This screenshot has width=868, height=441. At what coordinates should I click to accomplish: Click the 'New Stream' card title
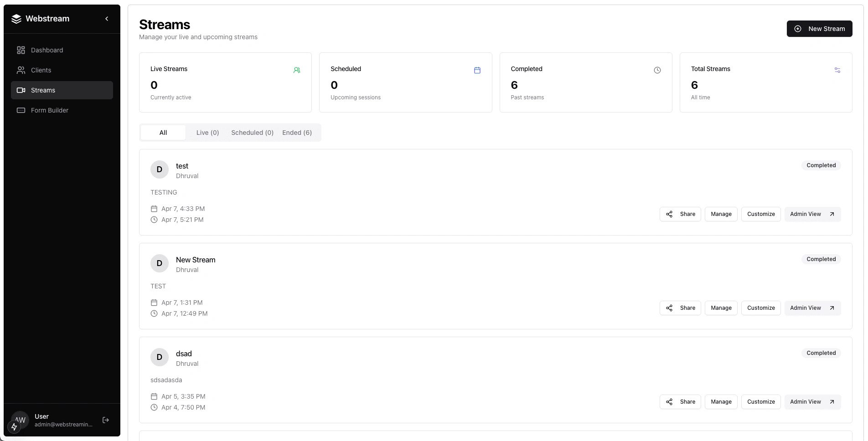[x=196, y=260]
